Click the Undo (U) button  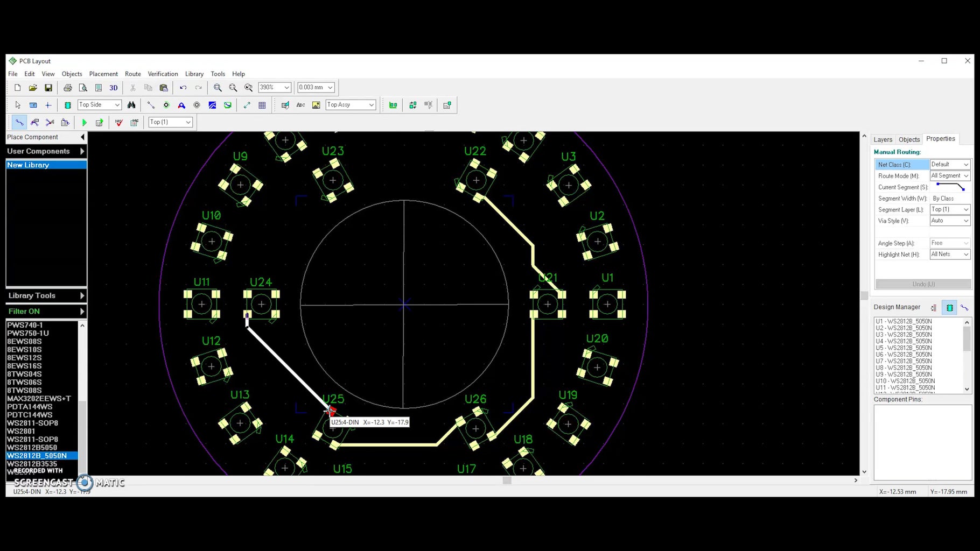coord(922,284)
